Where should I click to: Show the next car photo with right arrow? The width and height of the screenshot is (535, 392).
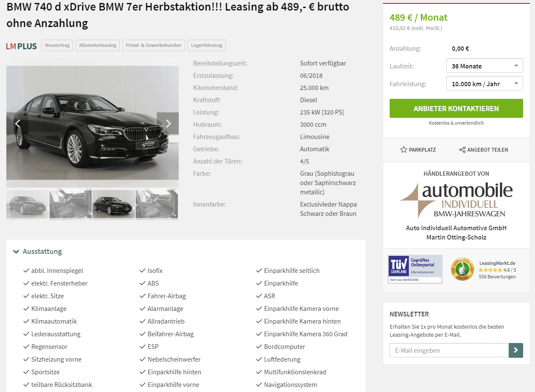168,123
